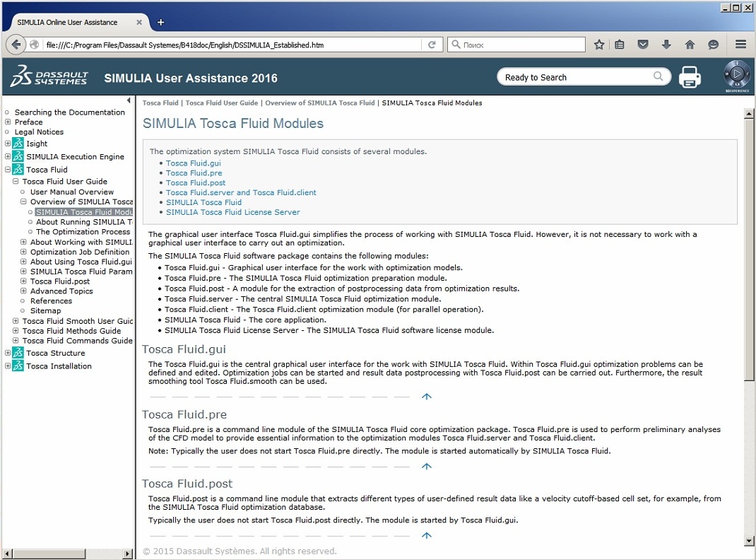The image size is (756, 560).
Task: Expand the Advanced Topics tree node
Action: [23, 291]
